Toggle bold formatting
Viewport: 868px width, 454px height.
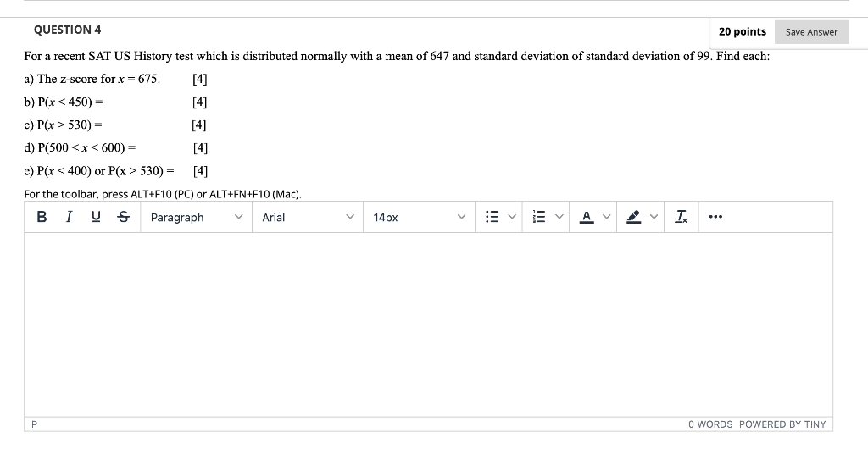[42, 217]
